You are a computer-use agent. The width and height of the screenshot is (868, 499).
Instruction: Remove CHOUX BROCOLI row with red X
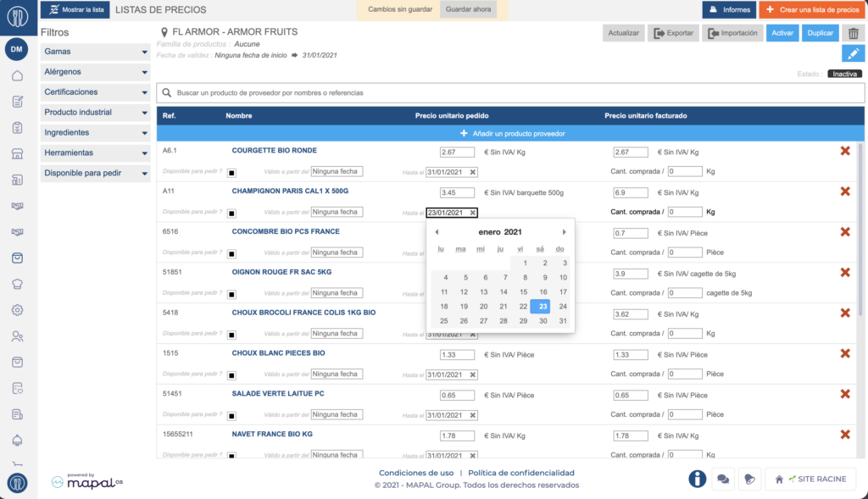845,313
